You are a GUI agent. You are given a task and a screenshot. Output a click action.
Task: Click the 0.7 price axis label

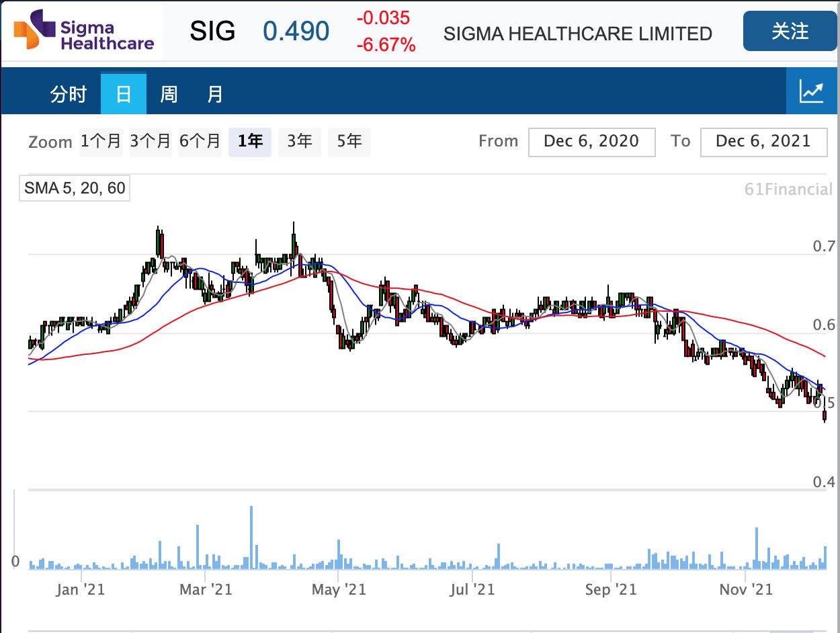[824, 246]
